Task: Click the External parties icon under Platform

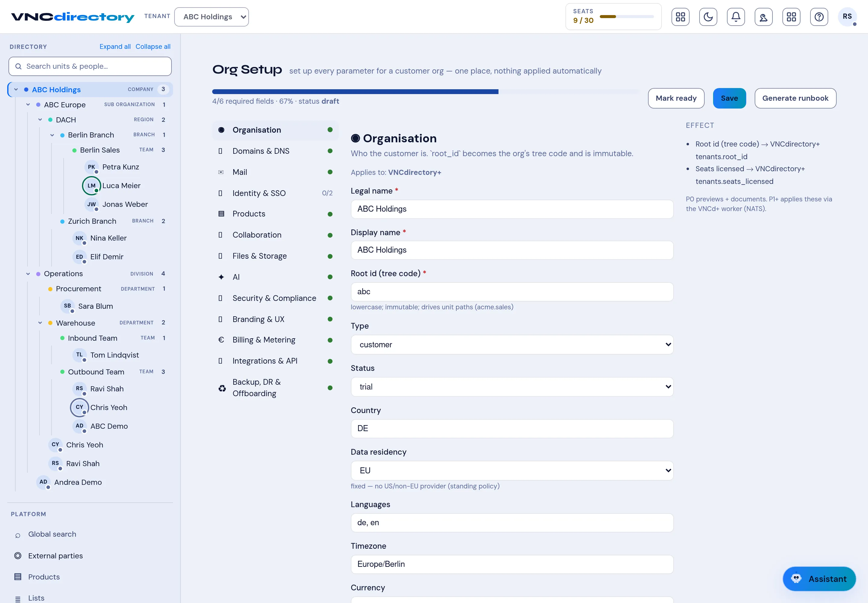Action: (x=18, y=555)
